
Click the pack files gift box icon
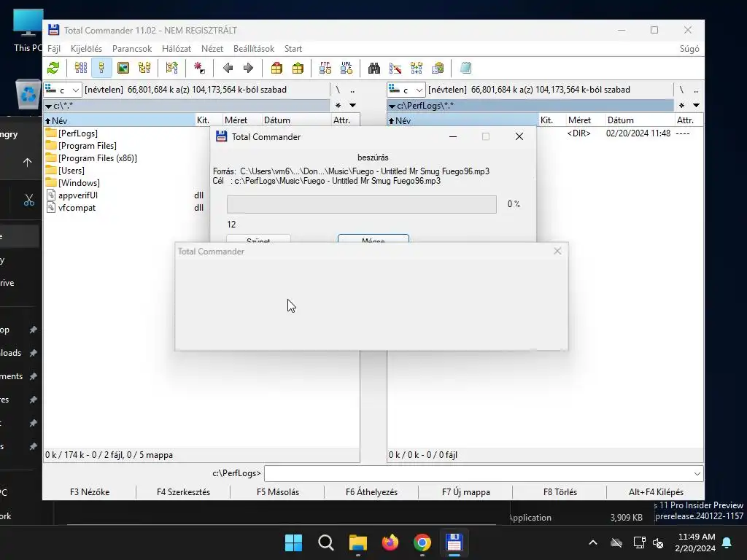tap(276, 68)
